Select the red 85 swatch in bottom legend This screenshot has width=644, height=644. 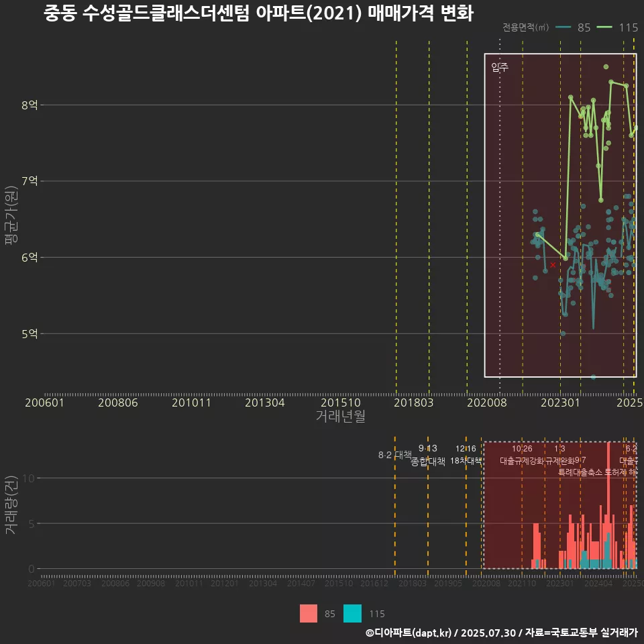pyautogui.click(x=309, y=614)
